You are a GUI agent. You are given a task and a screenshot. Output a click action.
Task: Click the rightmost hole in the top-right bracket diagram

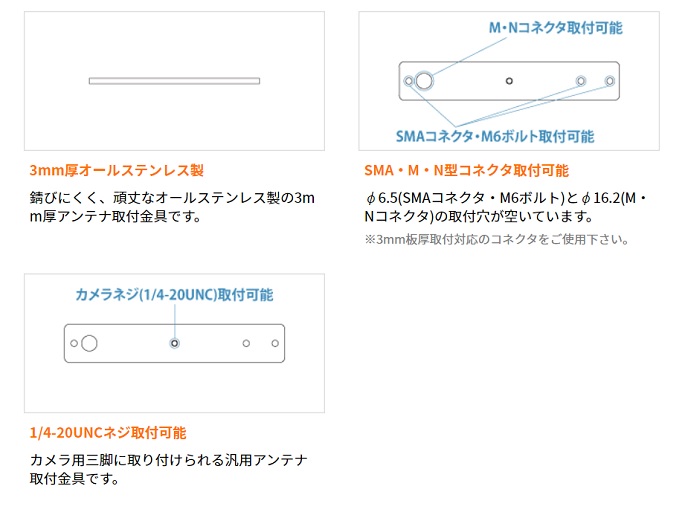(x=609, y=80)
